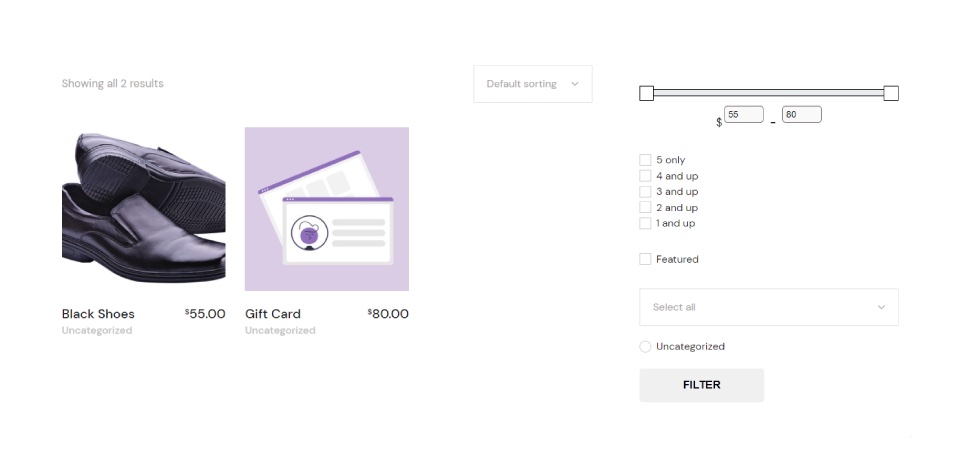Viewport: 969px width, 457px height.
Task: Click the right price slider handle
Action: click(891, 93)
